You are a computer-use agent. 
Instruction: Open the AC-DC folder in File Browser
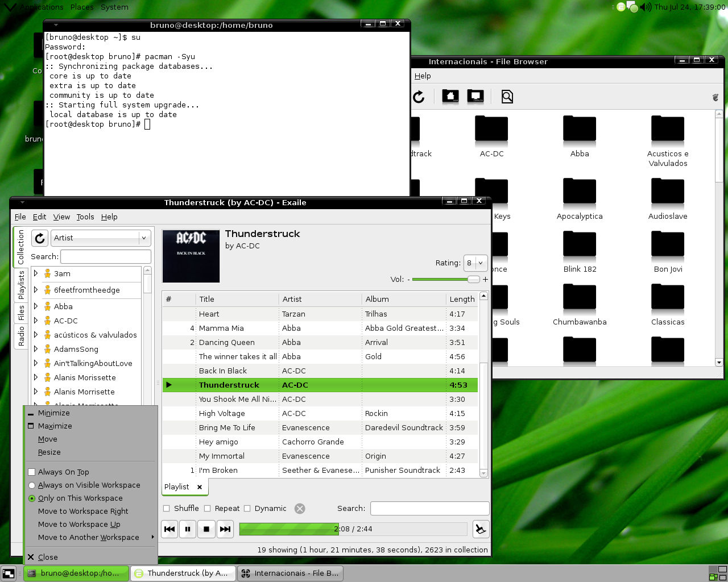492,136
